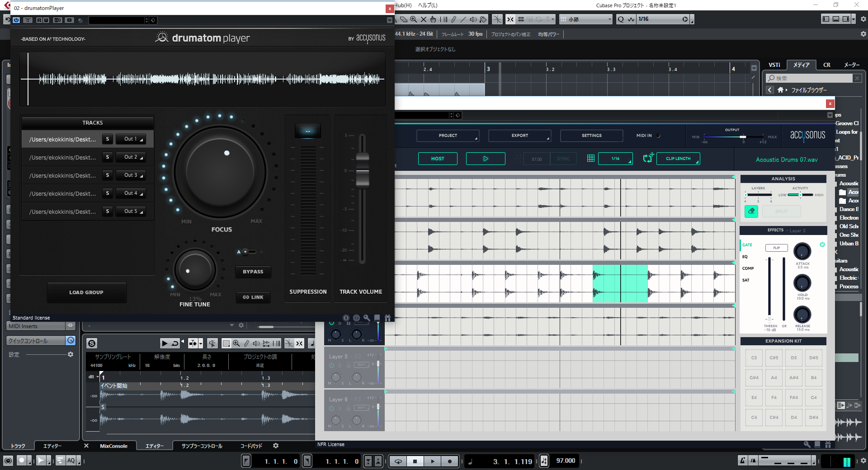
Task: Click the transport Stop button
Action: click(415, 461)
